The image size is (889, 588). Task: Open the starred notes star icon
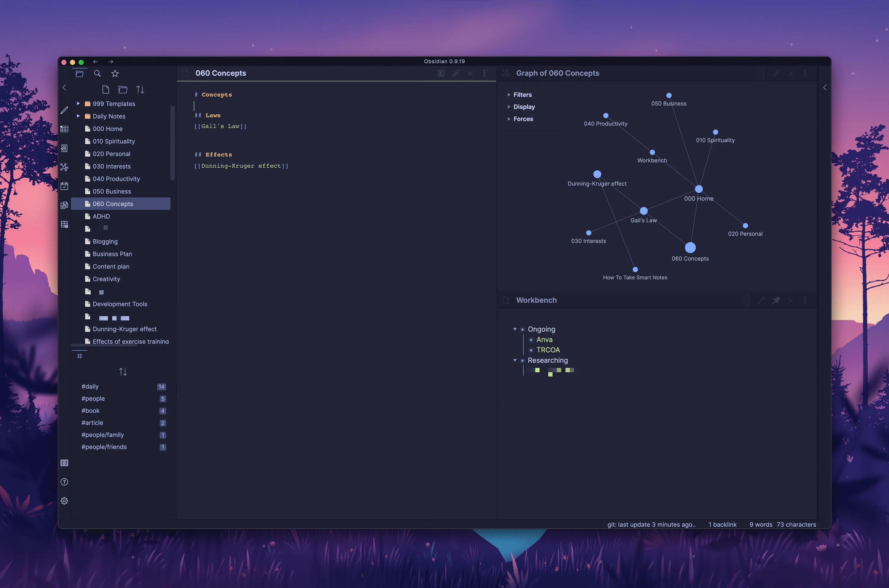pos(115,73)
